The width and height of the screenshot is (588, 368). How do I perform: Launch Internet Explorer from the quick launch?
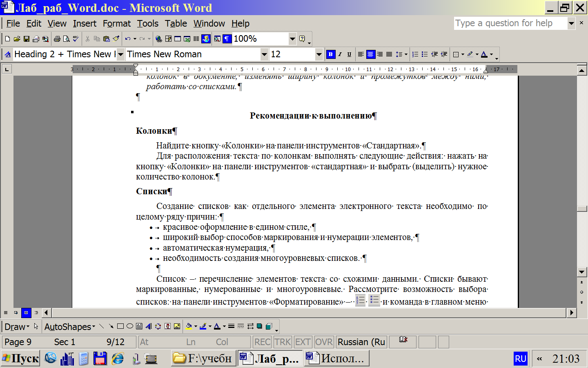[118, 359]
